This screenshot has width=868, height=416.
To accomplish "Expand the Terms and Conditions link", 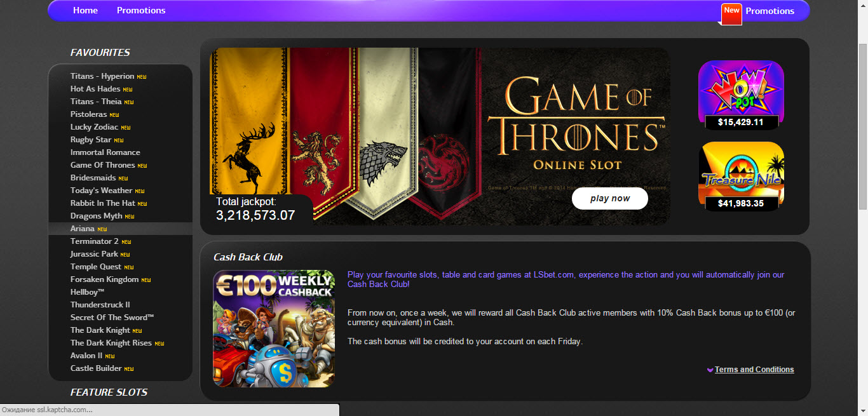I will pyautogui.click(x=754, y=370).
